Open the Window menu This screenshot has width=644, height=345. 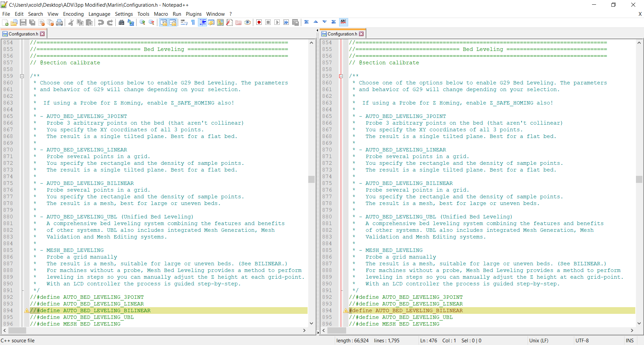[215, 14]
